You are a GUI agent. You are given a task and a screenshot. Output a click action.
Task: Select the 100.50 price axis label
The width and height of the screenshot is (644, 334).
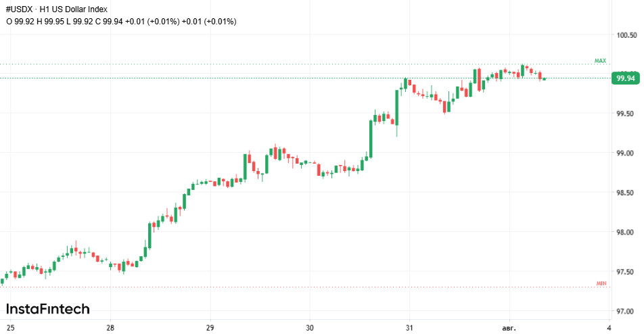(626, 35)
